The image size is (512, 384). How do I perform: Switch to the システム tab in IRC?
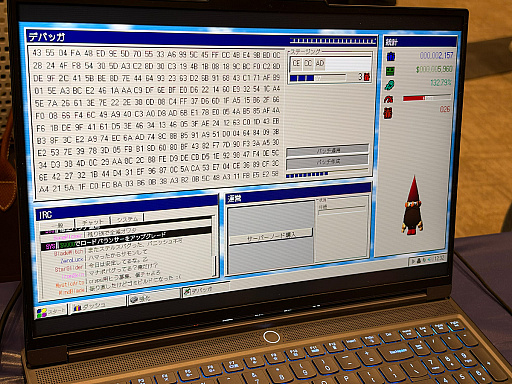click(127, 219)
